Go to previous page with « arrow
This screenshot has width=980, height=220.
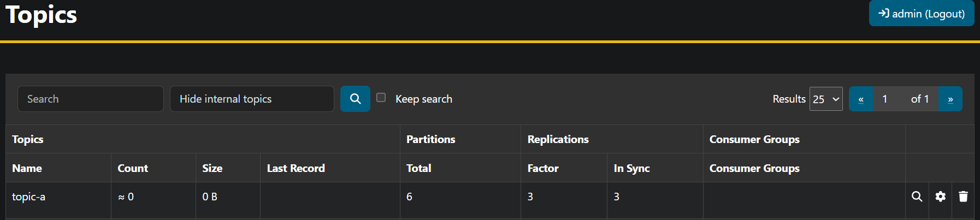pos(861,99)
